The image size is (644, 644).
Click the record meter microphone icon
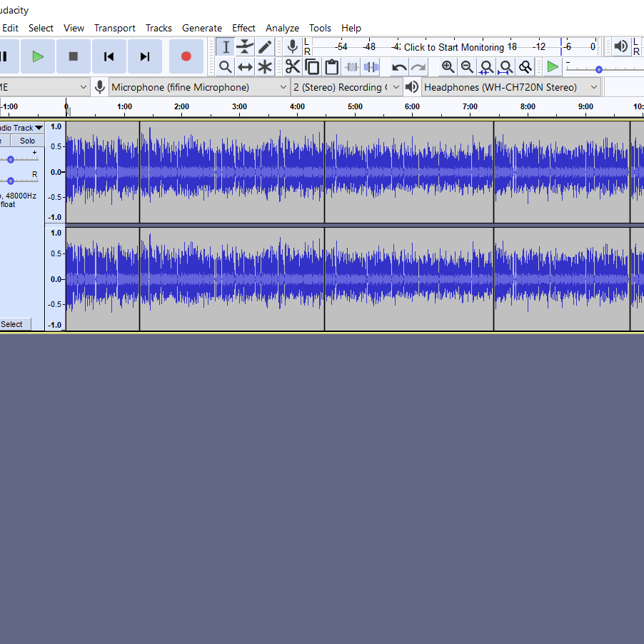293,47
